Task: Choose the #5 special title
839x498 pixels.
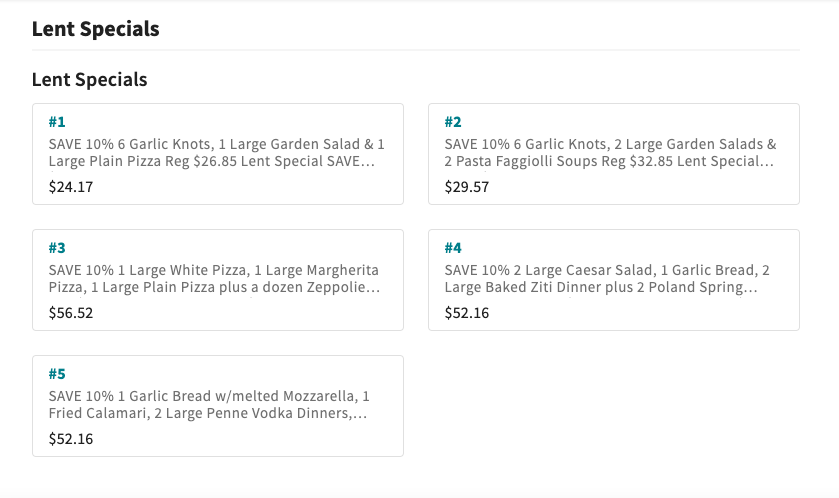Action: [57, 374]
